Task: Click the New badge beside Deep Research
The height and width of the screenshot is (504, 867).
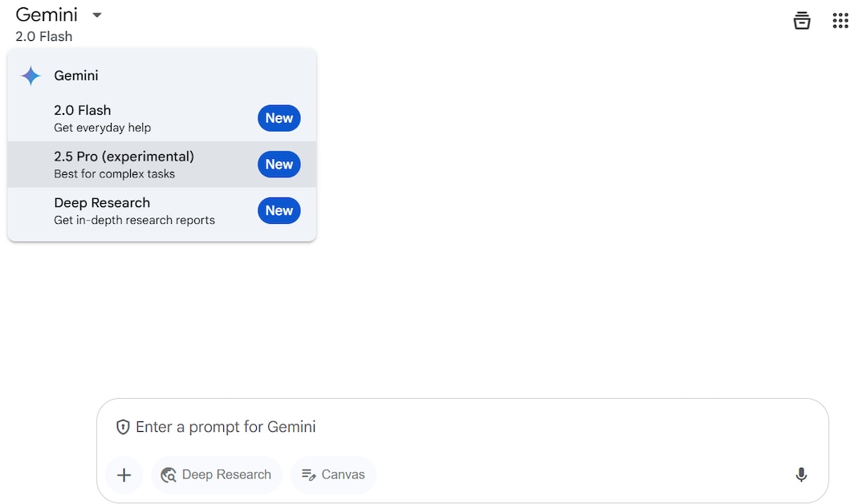Action: click(x=279, y=211)
